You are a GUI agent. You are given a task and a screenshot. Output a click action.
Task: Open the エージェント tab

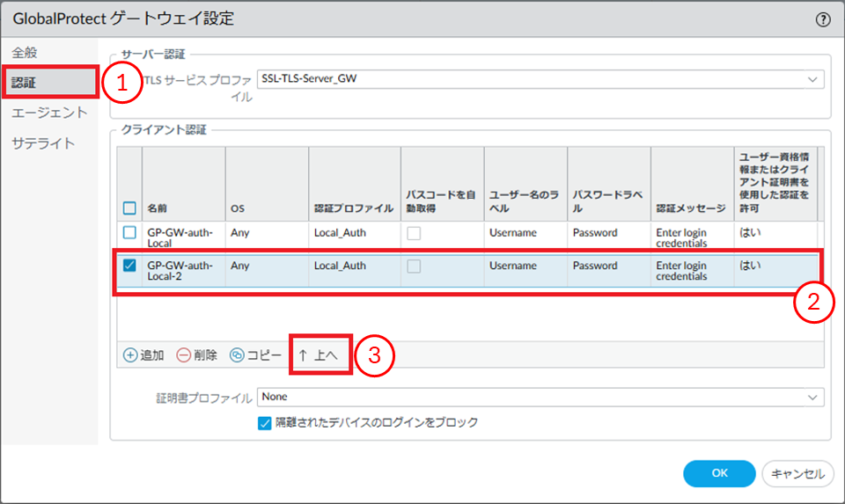(49, 113)
